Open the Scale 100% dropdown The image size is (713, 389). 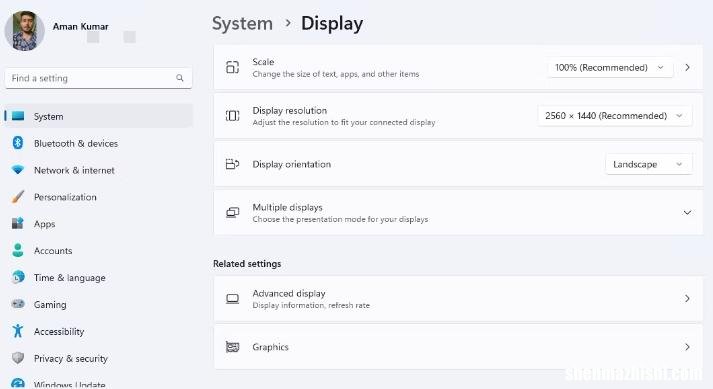click(610, 67)
